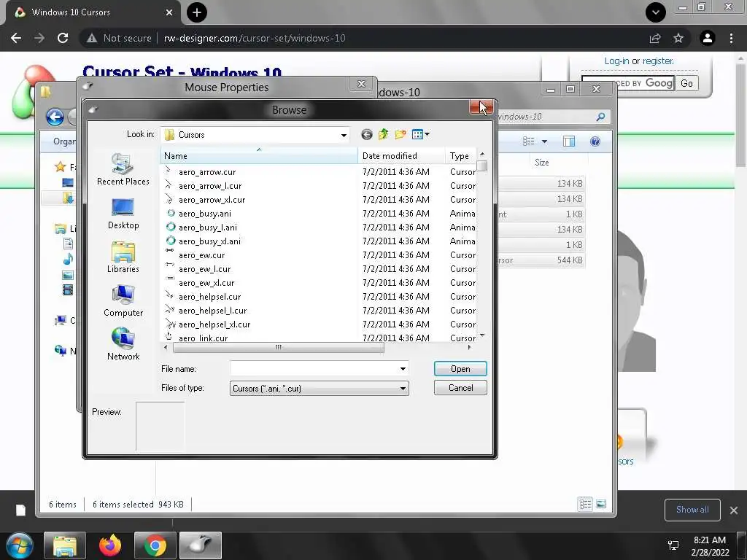Click horizontal scrollbar right arrow in file list
The height and width of the screenshot is (560, 747).
click(x=470, y=347)
